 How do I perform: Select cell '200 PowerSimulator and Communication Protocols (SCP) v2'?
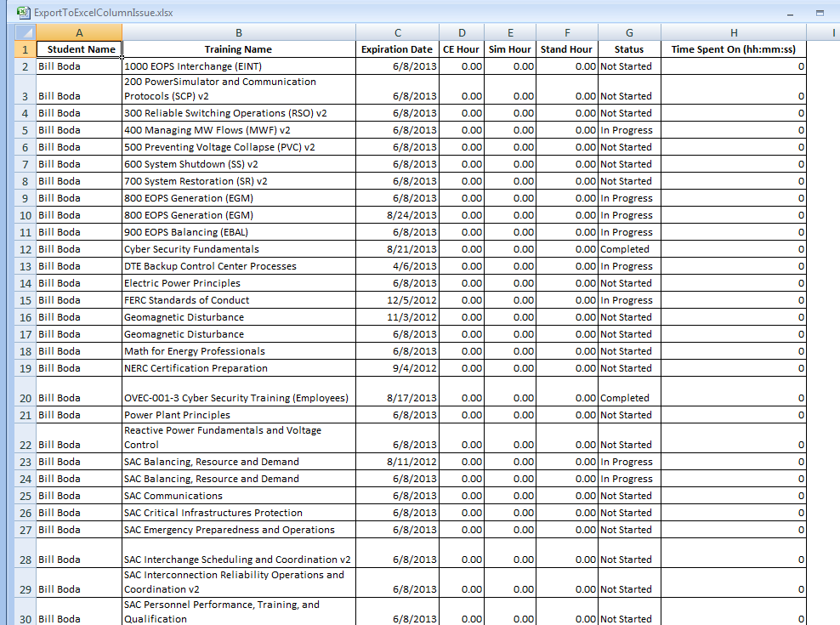pos(239,89)
